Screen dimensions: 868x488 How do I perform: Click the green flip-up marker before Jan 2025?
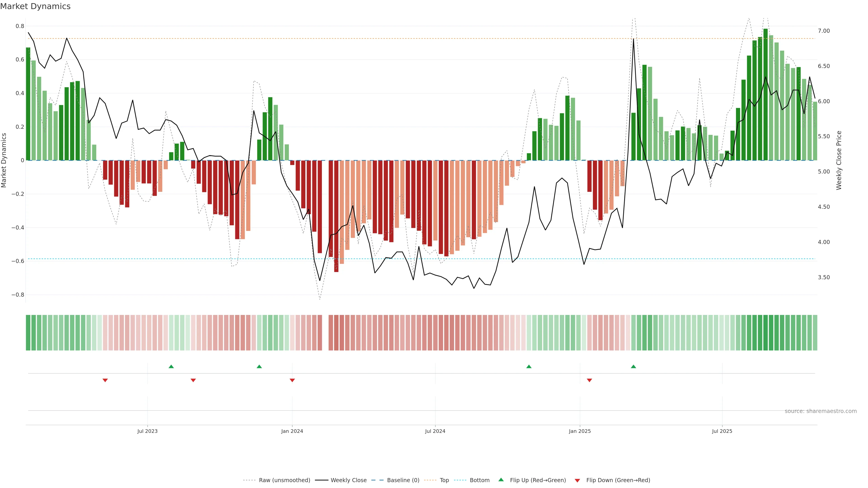point(529,366)
